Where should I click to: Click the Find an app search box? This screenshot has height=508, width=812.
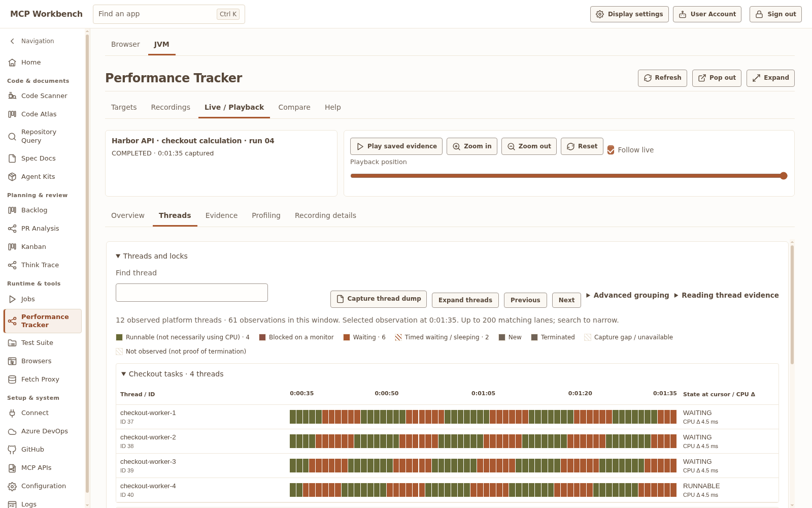(169, 14)
